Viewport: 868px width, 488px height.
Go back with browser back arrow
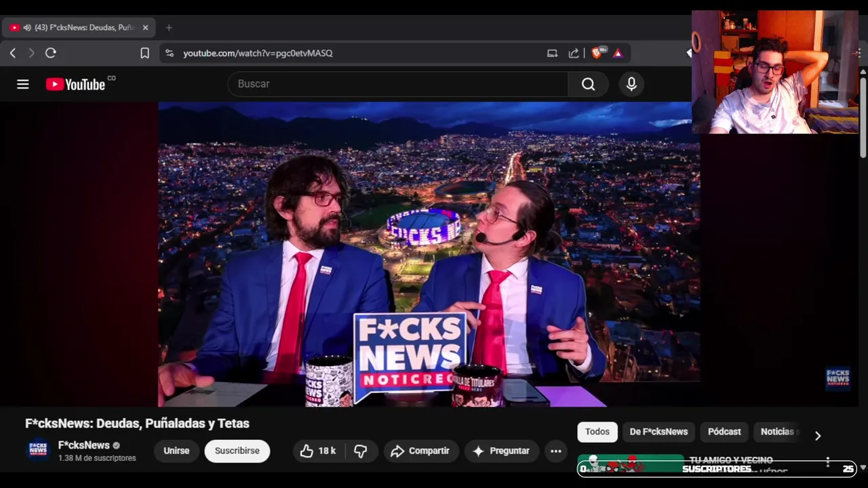(x=13, y=53)
